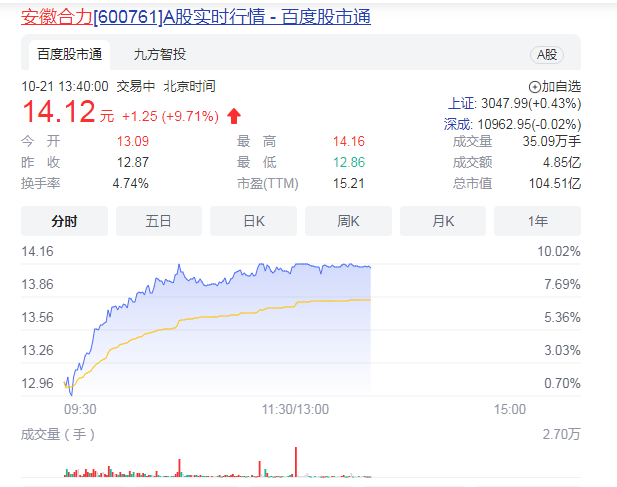This screenshot has width=617, height=487.
Task: View the 1年 price chart
Action: pos(537,221)
